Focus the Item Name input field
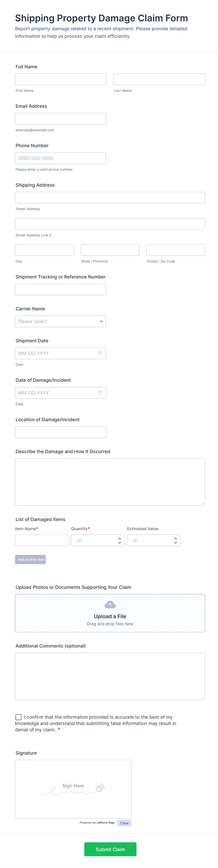 coord(42,540)
